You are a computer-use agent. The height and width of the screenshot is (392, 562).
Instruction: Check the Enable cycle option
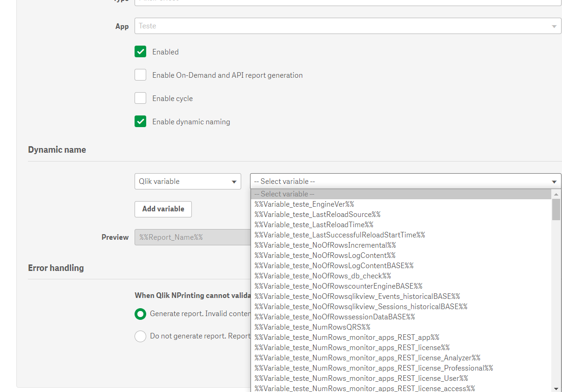[x=140, y=98]
